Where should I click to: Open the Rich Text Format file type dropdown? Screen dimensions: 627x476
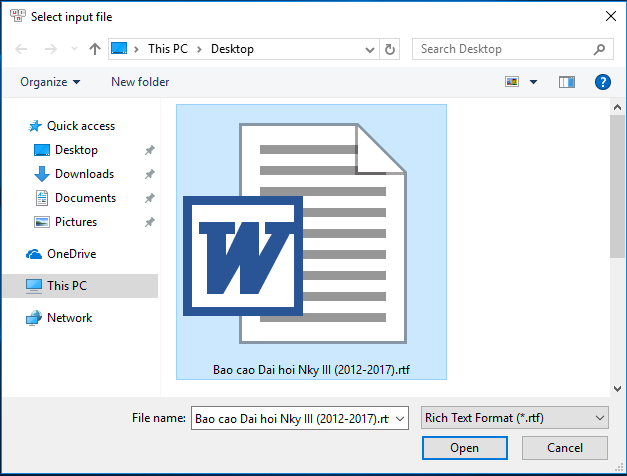(x=515, y=418)
